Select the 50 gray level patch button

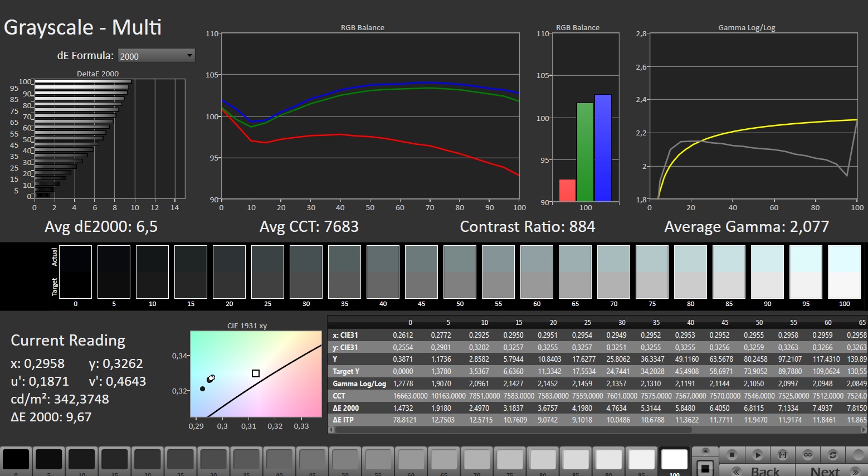345,462
